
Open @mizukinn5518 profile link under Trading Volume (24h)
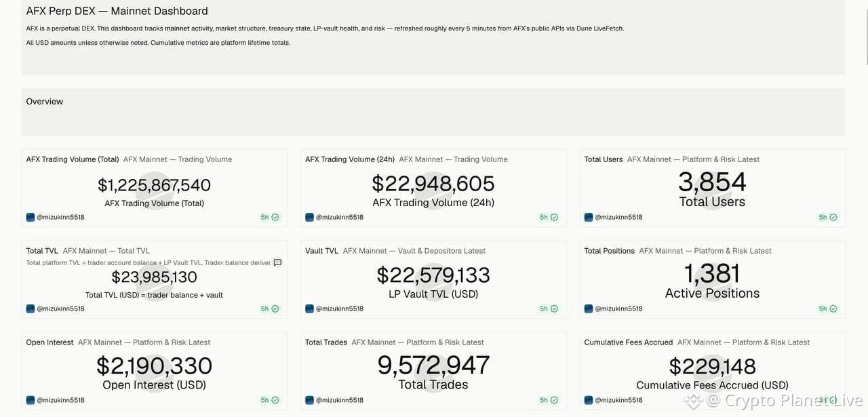tap(340, 218)
